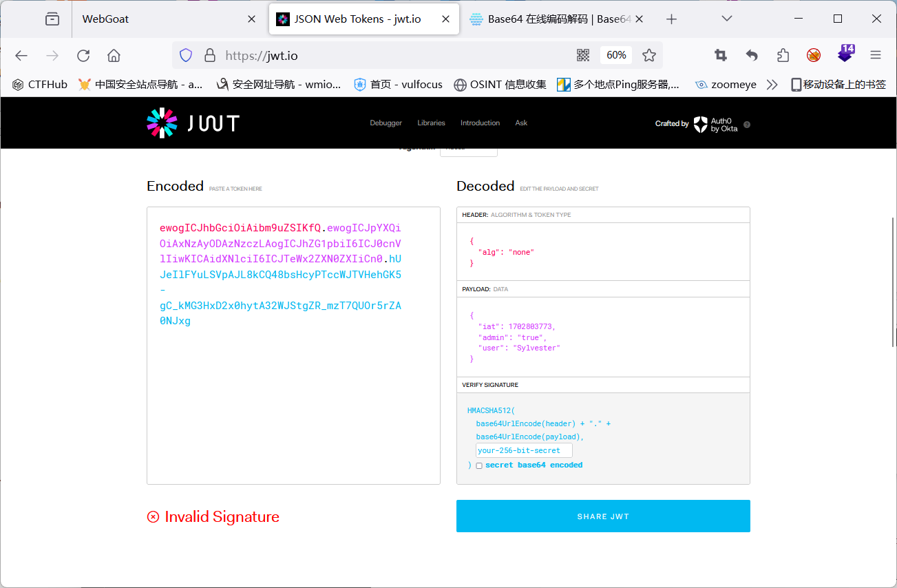Open the OSINT 信息收集 bookmark

click(500, 84)
